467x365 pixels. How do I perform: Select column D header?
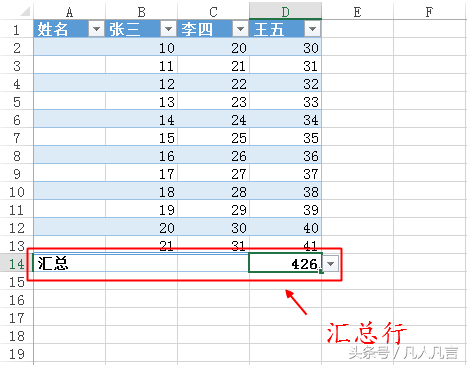[x=285, y=12]
